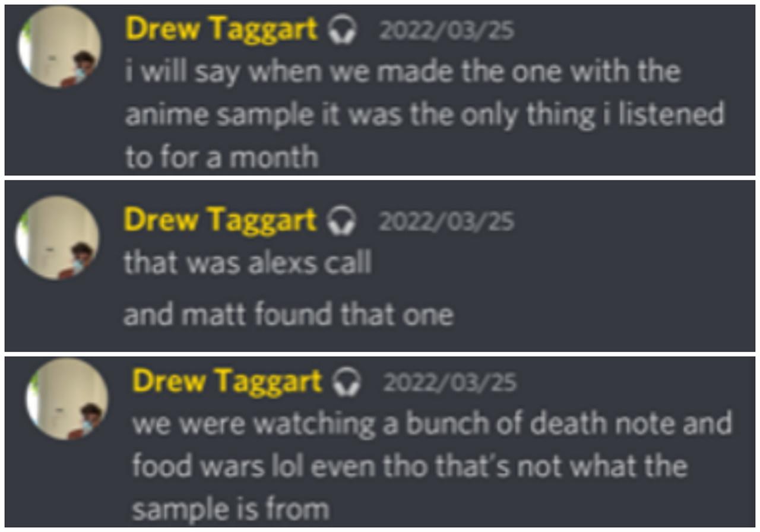Click the Drew Taggart username in the third message

tap(227, 382)
